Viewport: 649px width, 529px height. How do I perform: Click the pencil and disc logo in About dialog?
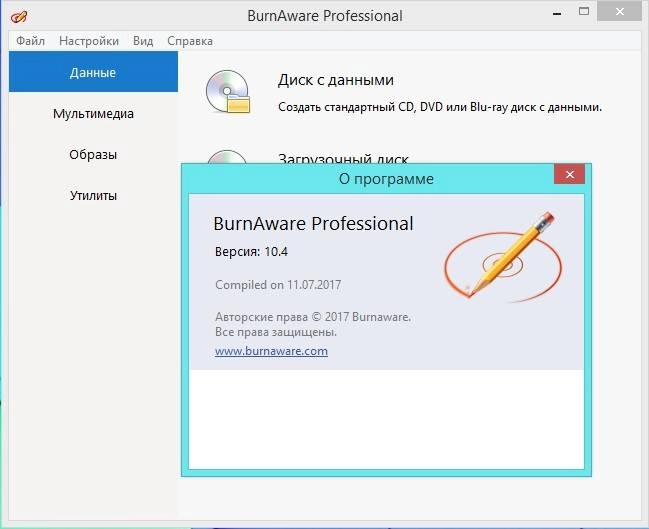point(503,257)
